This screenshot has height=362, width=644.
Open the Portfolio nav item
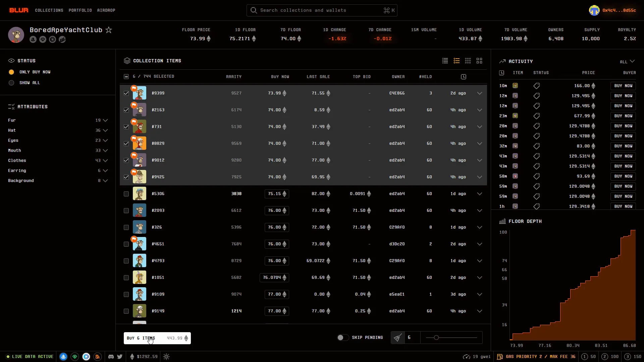click(80, 10)
